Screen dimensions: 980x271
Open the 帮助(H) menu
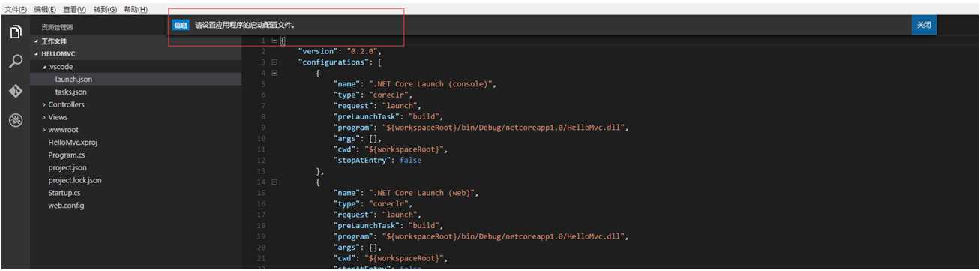136,9
